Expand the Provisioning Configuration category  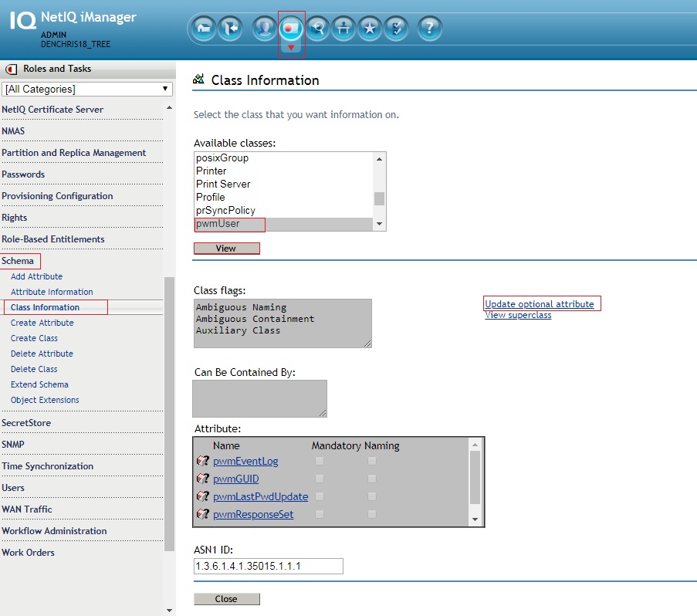(x=57, y=196)
